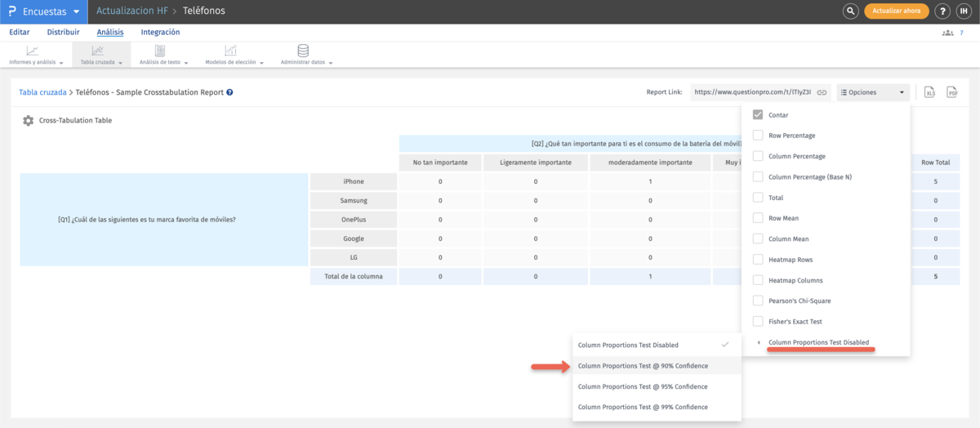The image size is (980, 428).
Task: Export report as XLS file
Action: click(x=929, y=92)
